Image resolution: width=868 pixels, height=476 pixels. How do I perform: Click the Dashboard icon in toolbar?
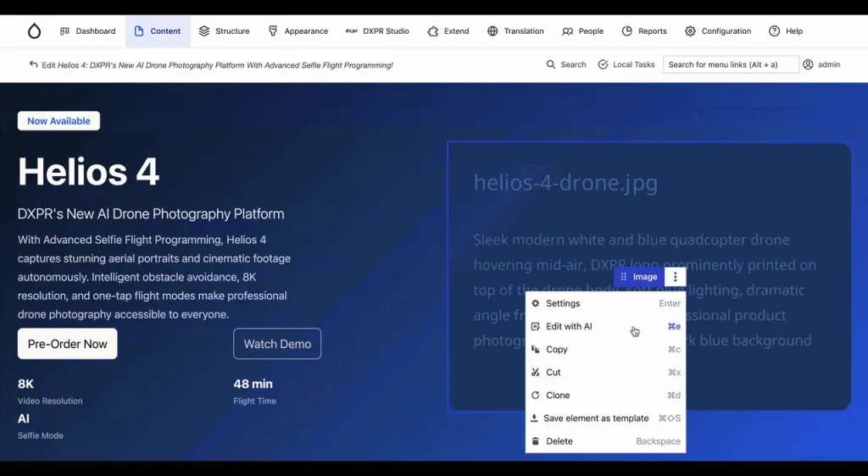(x=64, y=31)
